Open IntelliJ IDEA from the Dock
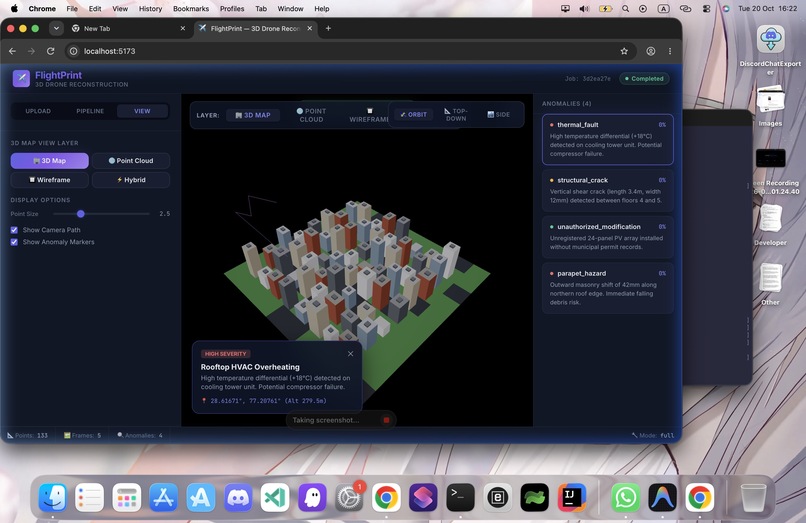This screenshot has width=806, height=523. point(572,497)
